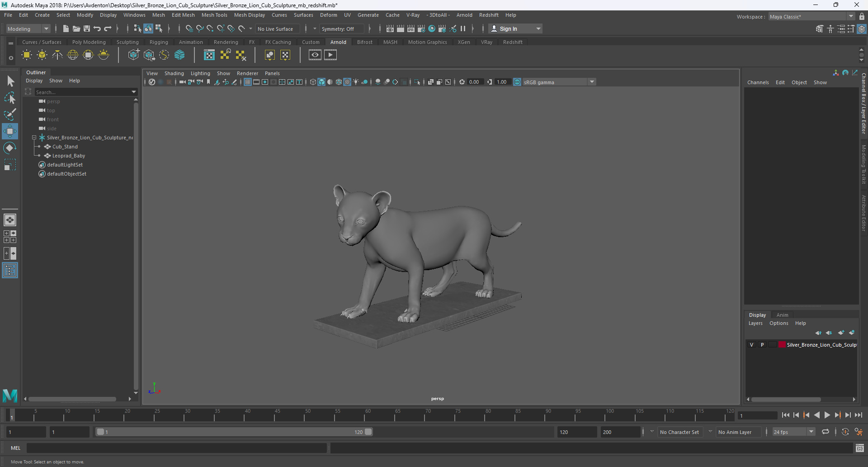Open the Arnold TX Manager shelf icon
This screenshot has height=467, width=868.
[x=209, y=55]
